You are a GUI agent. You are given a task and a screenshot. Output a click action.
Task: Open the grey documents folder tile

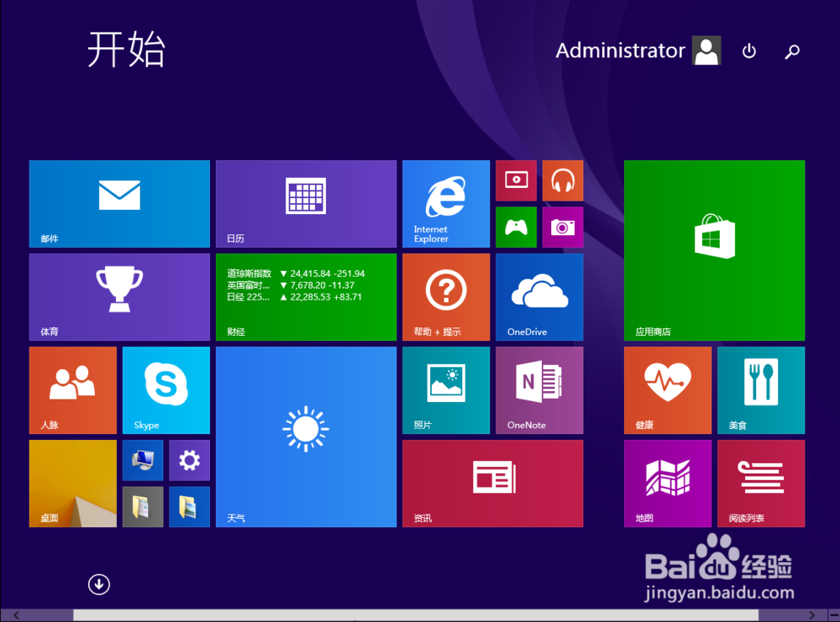[x=143, y=507]
